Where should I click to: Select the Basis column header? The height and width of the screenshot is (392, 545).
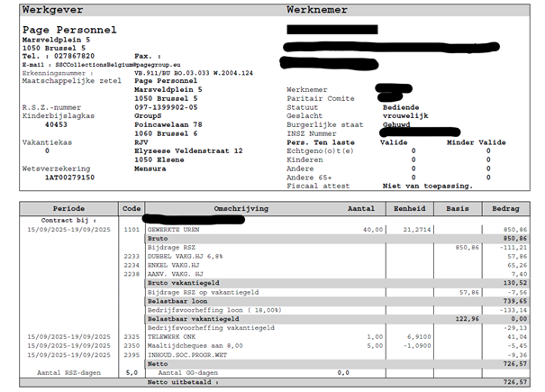(x=458, y=207)
